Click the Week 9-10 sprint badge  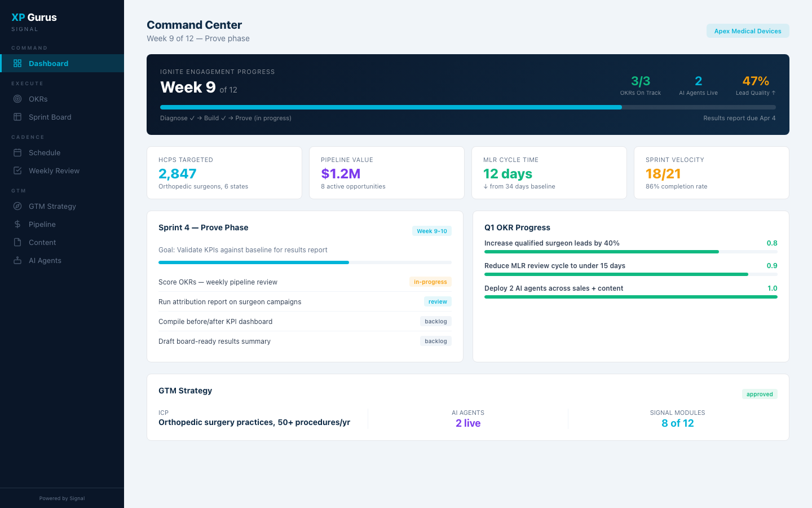pos(432,231)
